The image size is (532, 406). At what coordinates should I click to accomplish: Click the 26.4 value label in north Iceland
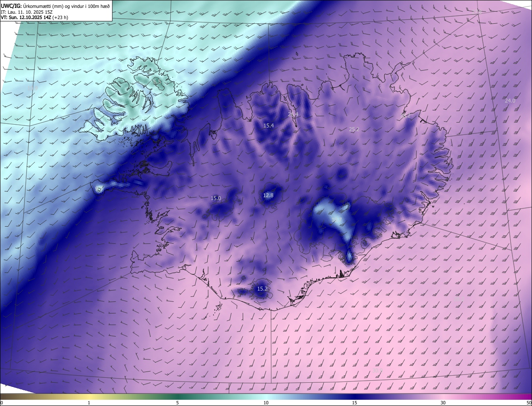click(x=293, y=114)
